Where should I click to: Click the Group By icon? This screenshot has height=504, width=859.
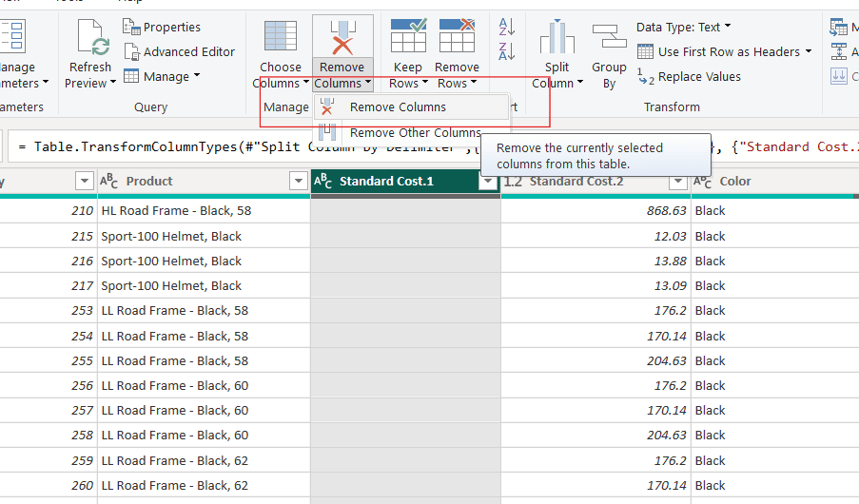[x=609, y=36]
